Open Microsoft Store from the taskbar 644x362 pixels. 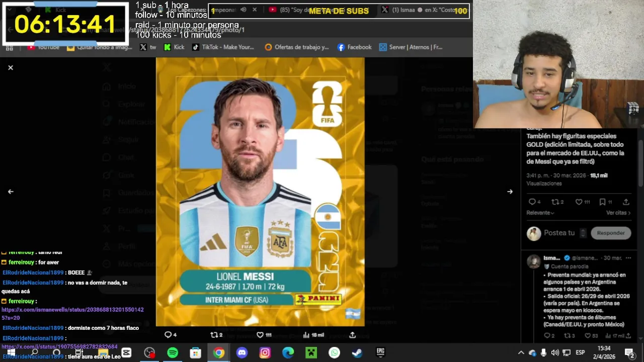[196, 353]
